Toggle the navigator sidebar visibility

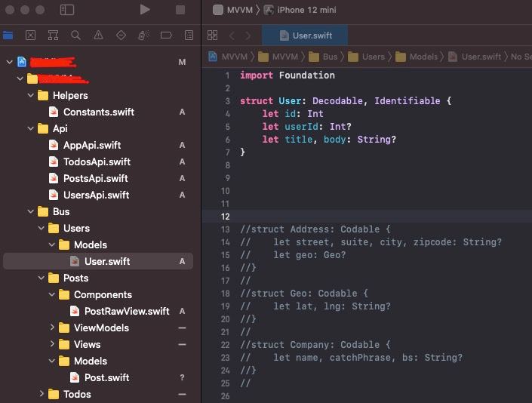coord(67,10)
